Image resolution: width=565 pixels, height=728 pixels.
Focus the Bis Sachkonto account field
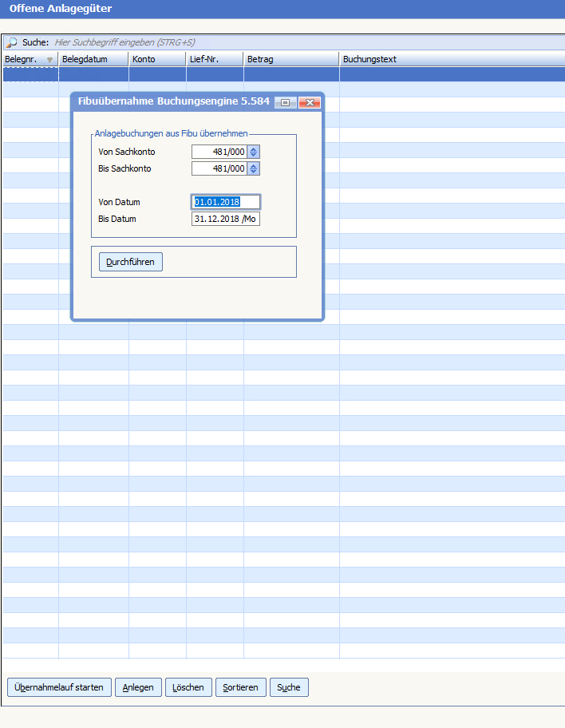tap(219, 168)
